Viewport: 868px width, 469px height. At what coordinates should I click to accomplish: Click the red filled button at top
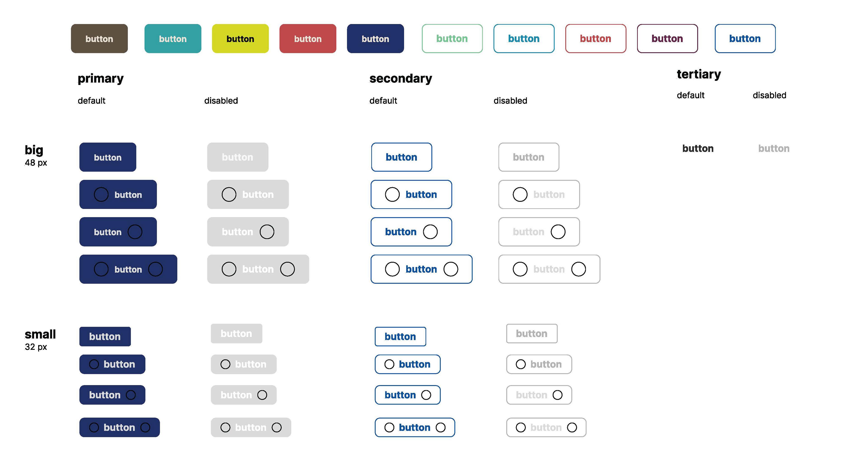308,39
